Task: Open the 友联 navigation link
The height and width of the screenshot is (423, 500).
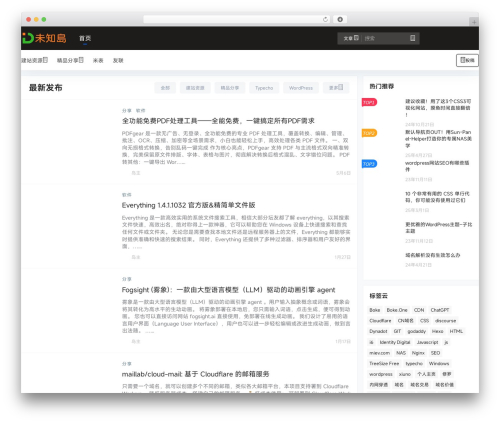Action: coord(118,60)
